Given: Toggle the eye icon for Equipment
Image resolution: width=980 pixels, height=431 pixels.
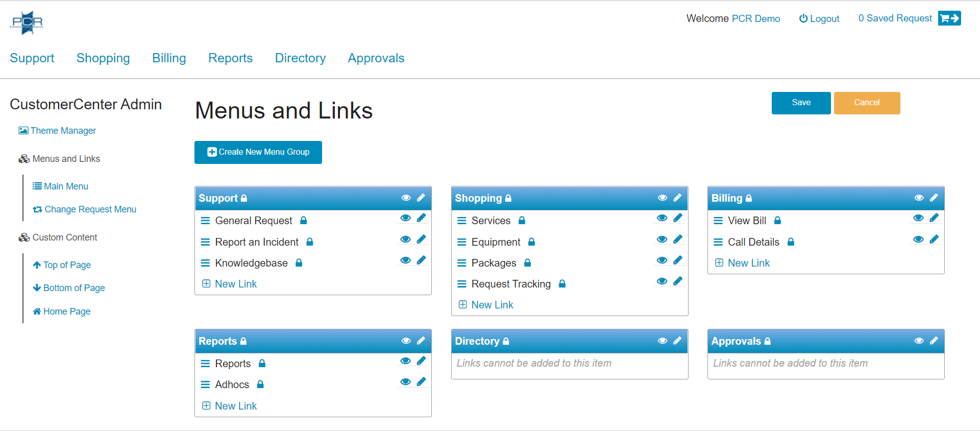Looking at the screenshot, I should click(662, 240).
